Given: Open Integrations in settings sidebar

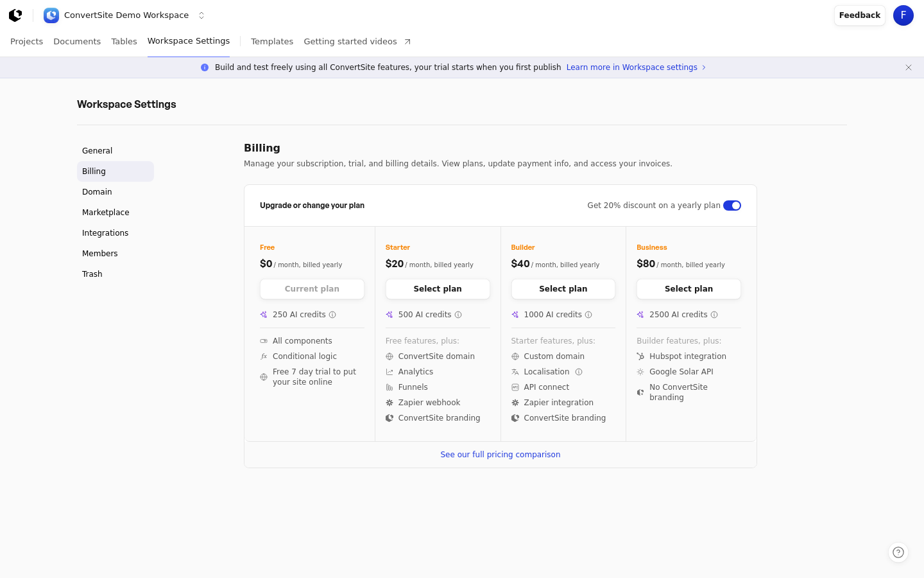Looking at the screenshot, I should pyautogui.click(x=116, y=233).
